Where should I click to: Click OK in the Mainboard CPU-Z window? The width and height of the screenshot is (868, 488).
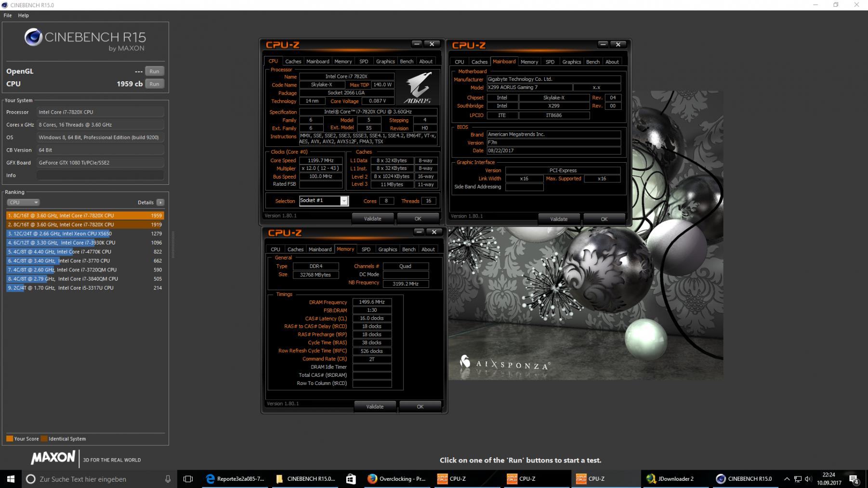pyautogui.click(x=604, y=219)
